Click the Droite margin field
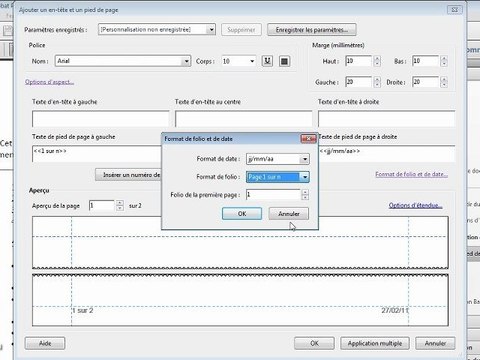480x360 pixels. pos(425,82)
